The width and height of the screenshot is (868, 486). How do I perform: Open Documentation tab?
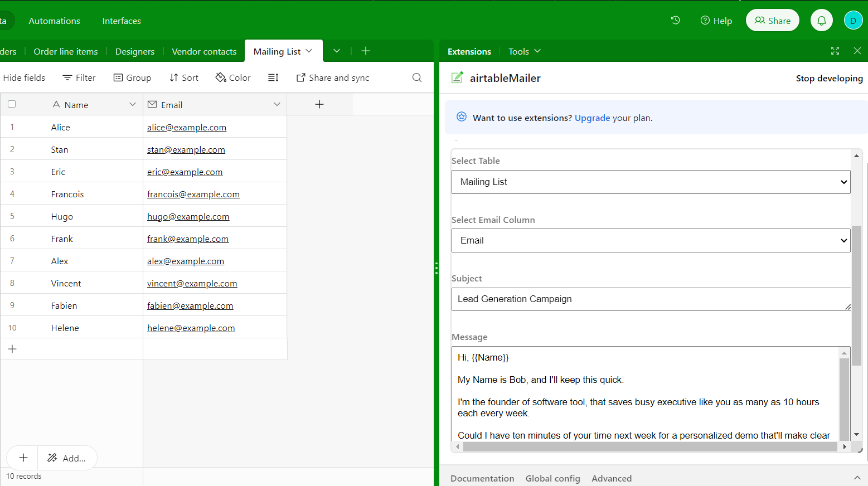click(x=482, y=478)
